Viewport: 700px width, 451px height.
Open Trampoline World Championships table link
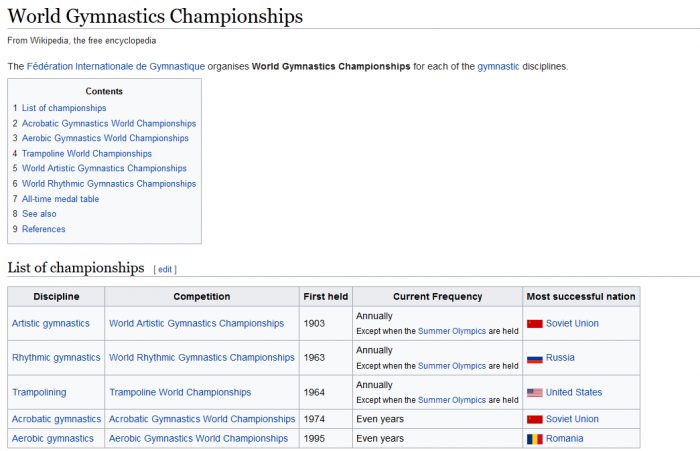tap(180, 393)
